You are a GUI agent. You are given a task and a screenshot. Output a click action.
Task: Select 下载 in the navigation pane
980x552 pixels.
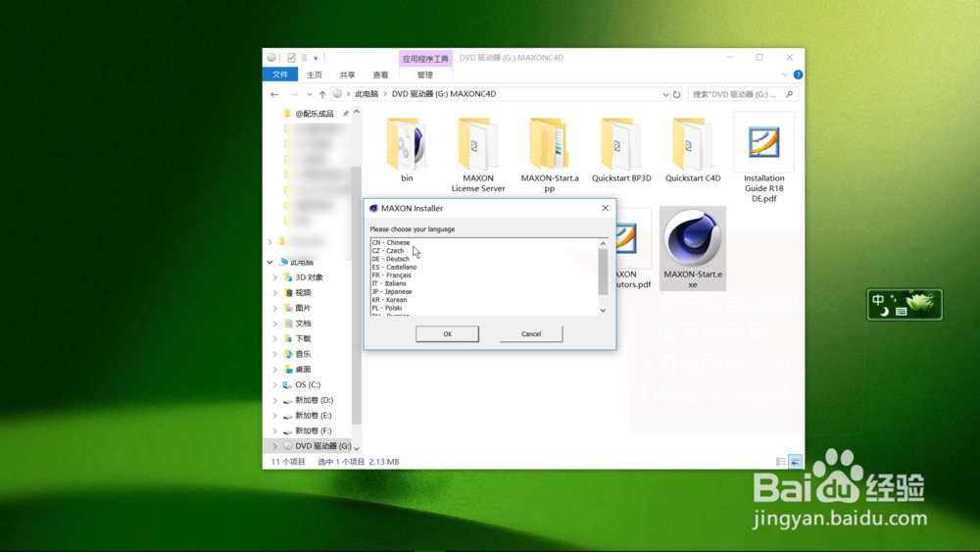click(303, 339)
